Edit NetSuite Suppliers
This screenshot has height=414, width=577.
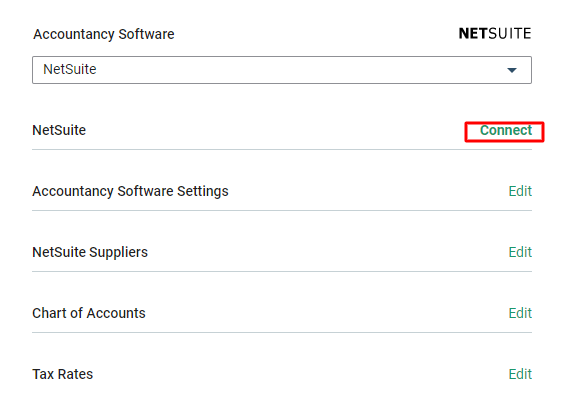pyautogui.click(x=520, y=252)
